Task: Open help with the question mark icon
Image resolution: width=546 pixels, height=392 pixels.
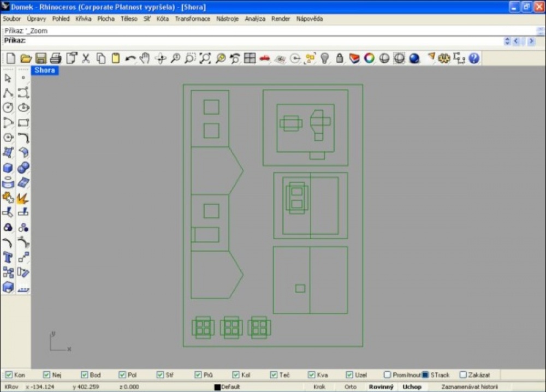Action: 474,58
